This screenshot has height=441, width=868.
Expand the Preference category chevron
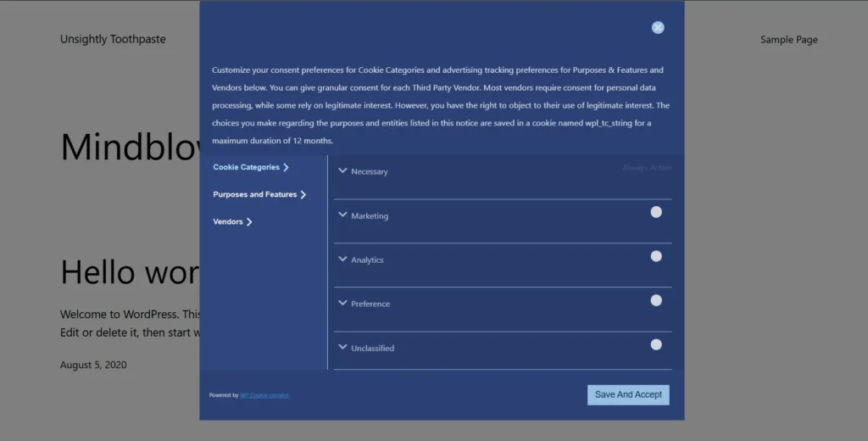point(343,303)
